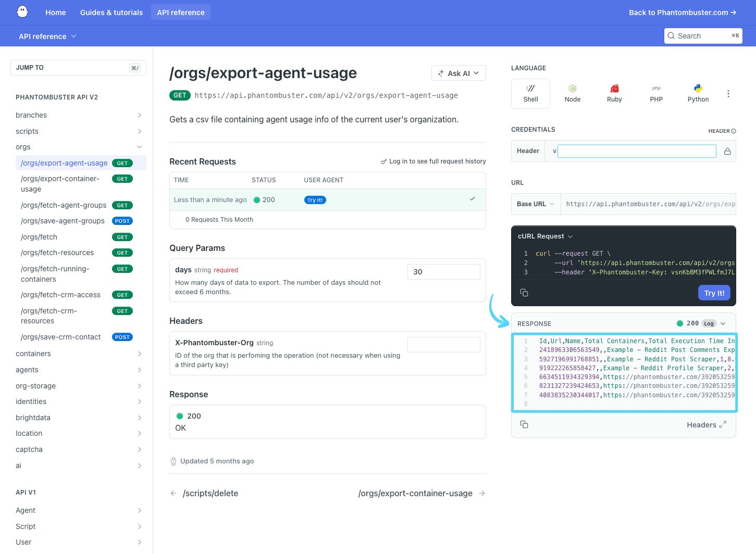The image size is (756, 554).
Task: Go to /scripts/delete previous page
Action: coord(204,493)
